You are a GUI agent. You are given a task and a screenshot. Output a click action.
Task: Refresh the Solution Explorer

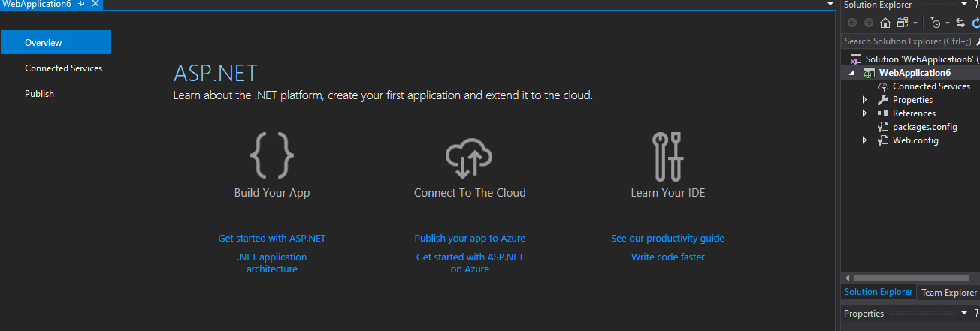pos(976,23)
